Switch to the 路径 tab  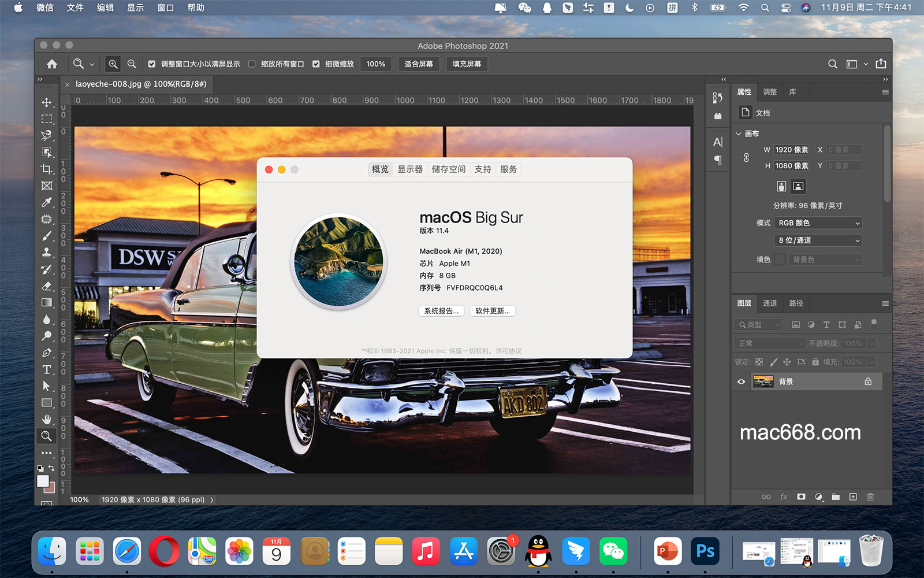pos(796,303)
